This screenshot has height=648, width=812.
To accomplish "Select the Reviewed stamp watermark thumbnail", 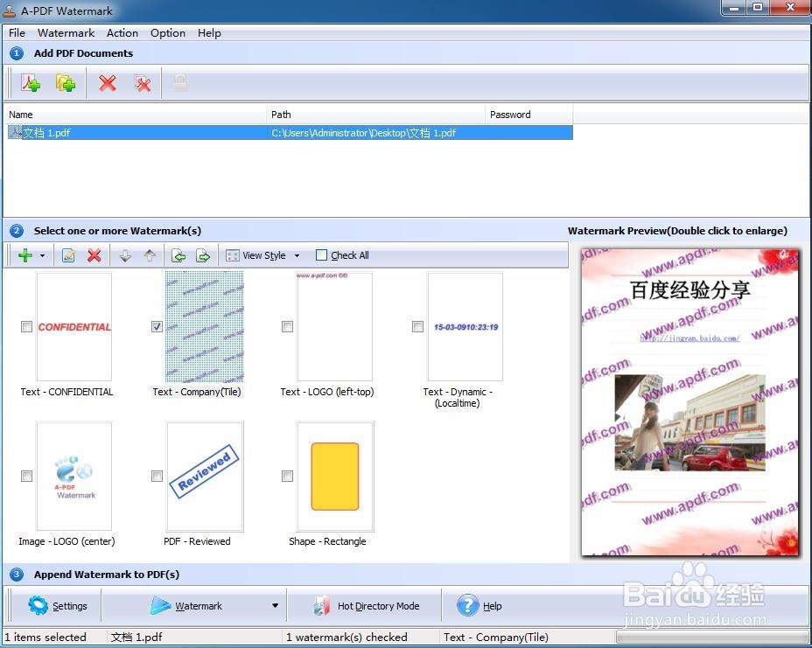I will click(x=205, y=477).
